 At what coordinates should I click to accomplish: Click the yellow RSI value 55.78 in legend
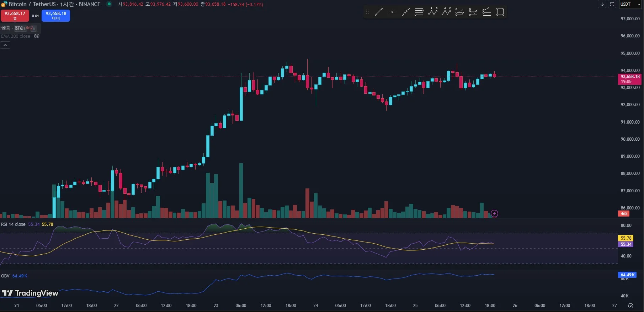(x=48, y=224)
